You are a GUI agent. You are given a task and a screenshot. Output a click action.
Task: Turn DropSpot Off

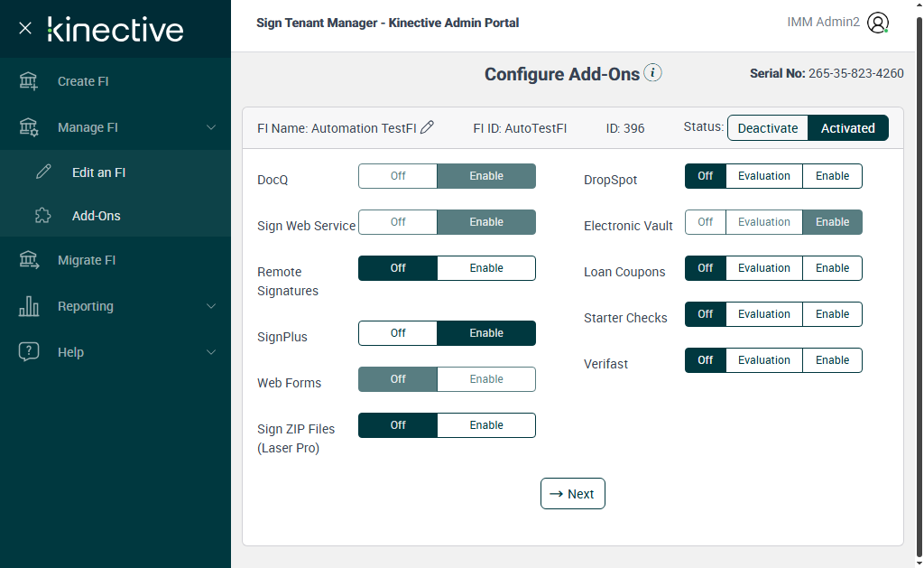click(x=706, y=176)
